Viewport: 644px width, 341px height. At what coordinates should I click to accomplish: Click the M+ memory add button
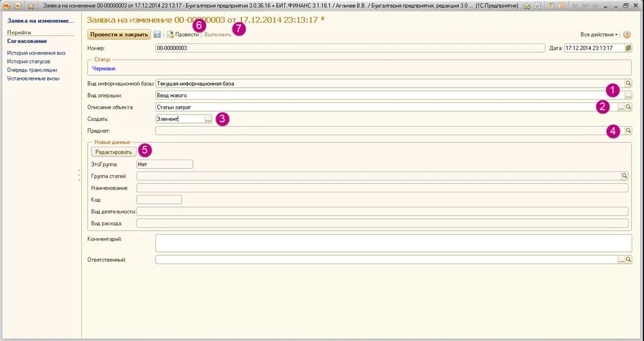click(585, 6)
